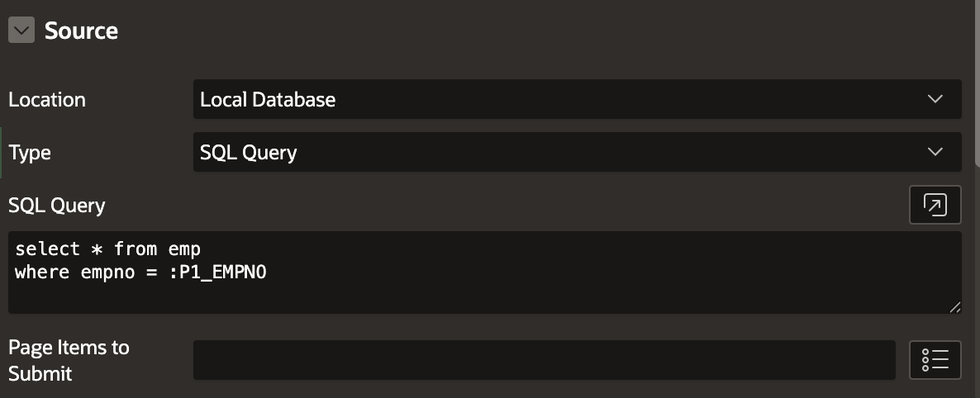980x398 pixels.
Task: Open the Location select list showing Local Database
Action: [x=577, y=99]
